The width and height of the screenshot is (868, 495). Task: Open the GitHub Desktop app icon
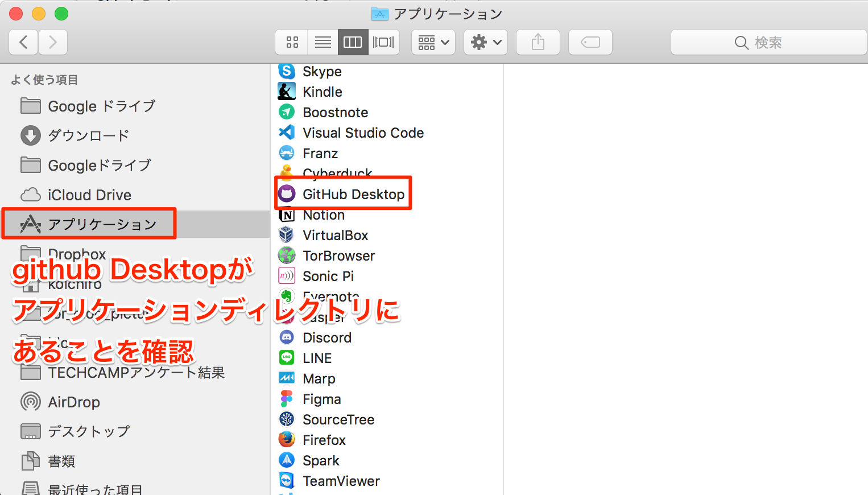287,194
